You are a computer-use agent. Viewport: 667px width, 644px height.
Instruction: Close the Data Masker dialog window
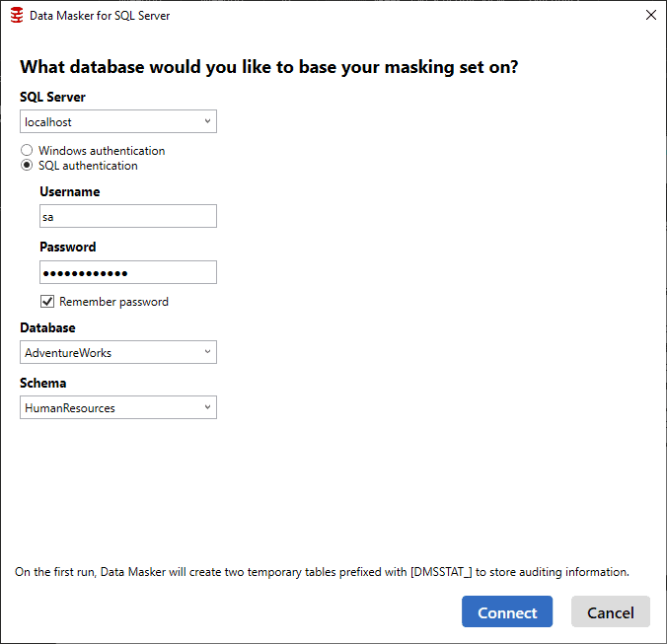650,16
